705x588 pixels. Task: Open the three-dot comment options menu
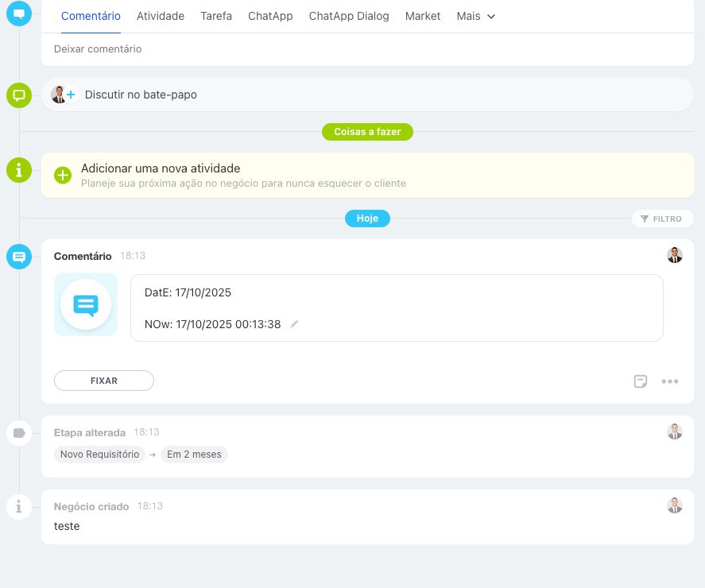(x=670, y=381)
